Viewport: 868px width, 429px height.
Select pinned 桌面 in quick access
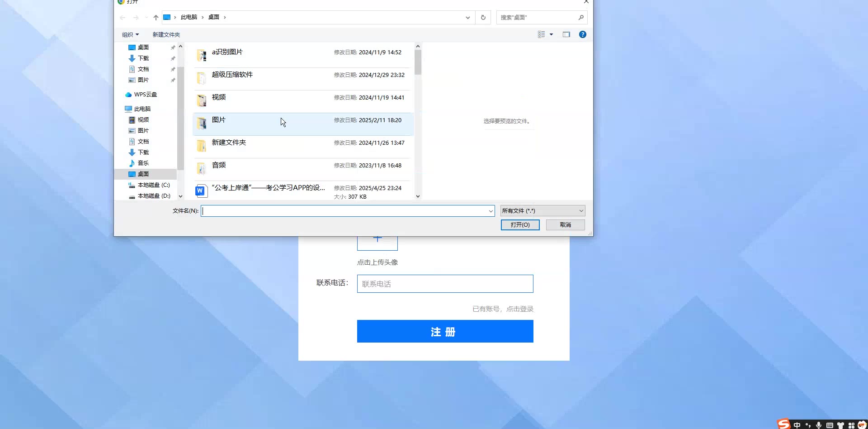coord(143,48)
